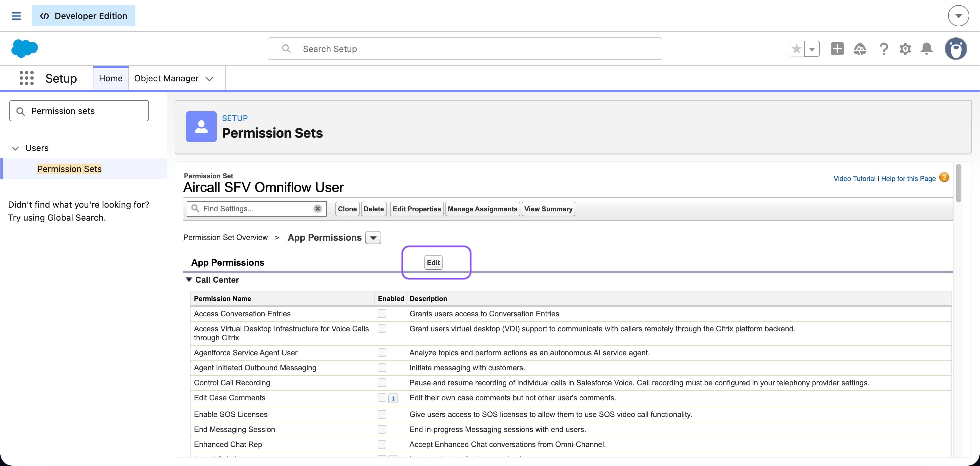
Task: Toggle Access Virtual Desktop Infrastructure checkbox
Action: pyautogui.click(x=382, y=329)
